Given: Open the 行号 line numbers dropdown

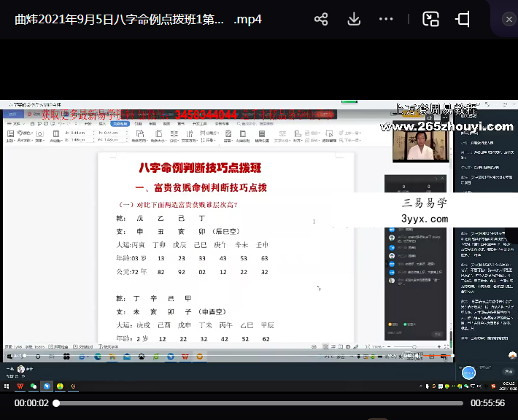Looking at the screenshot, I should pos(207,140).
